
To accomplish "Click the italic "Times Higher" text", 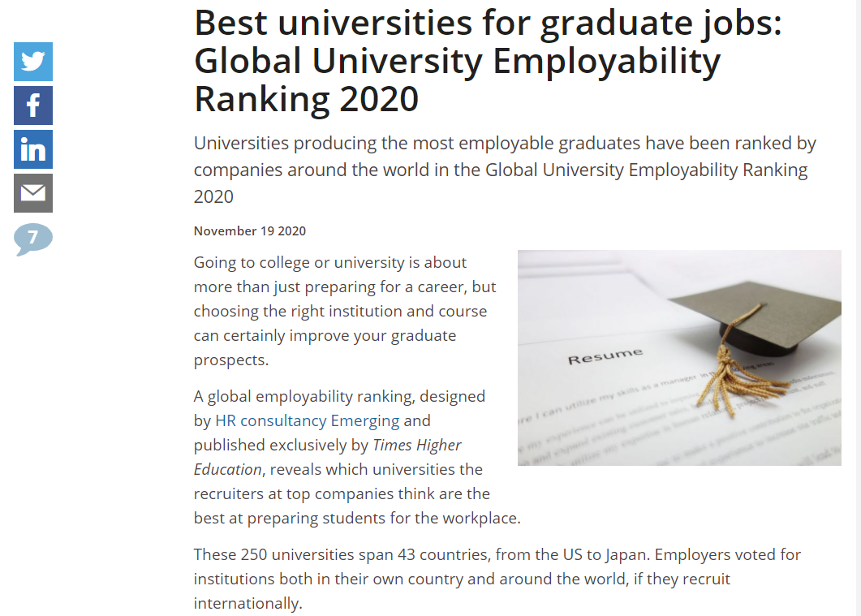I will pyautogui.click(x=417, y=445).
